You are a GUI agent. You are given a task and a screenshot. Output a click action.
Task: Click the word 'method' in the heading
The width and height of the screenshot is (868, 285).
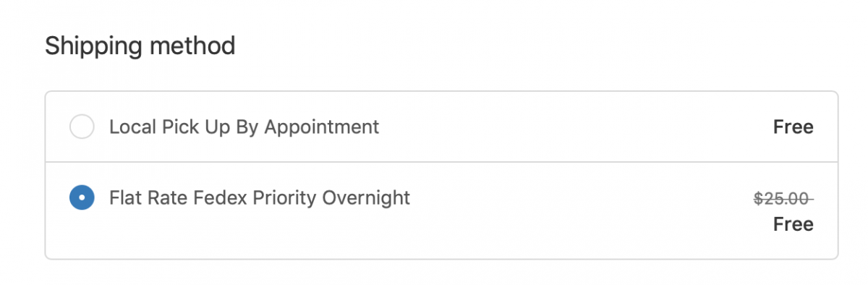192,46
